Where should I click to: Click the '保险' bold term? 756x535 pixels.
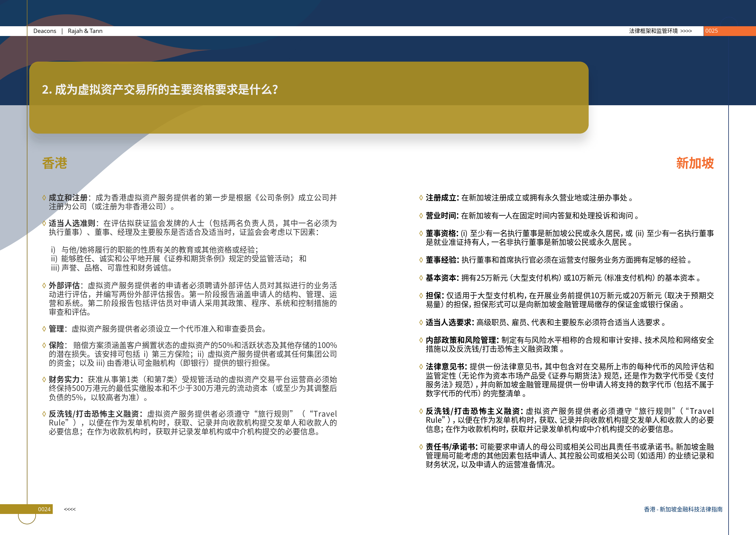pos(56,345)
